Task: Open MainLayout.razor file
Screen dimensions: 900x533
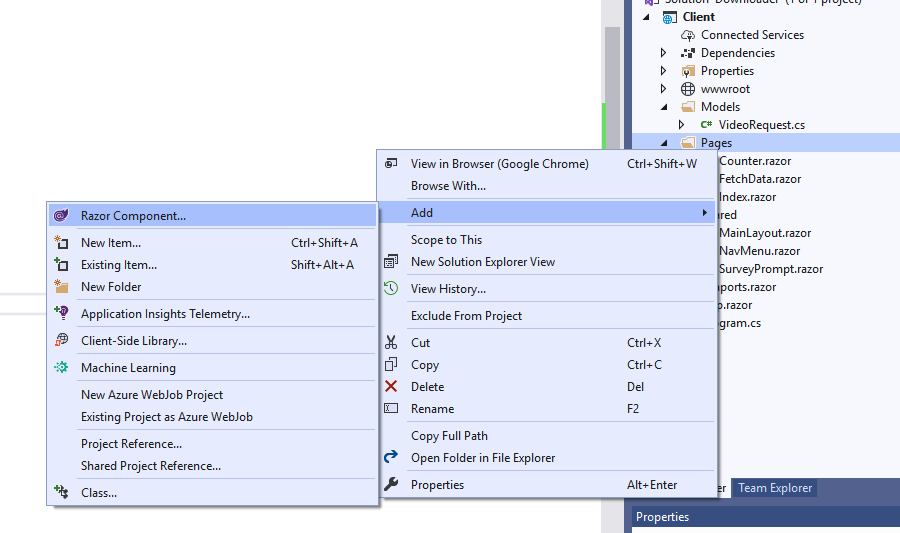Action: [x=765, y=233]
